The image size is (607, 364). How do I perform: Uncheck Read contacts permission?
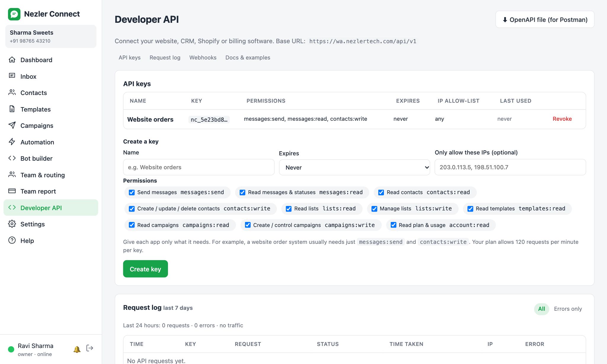tap(381, 192)
